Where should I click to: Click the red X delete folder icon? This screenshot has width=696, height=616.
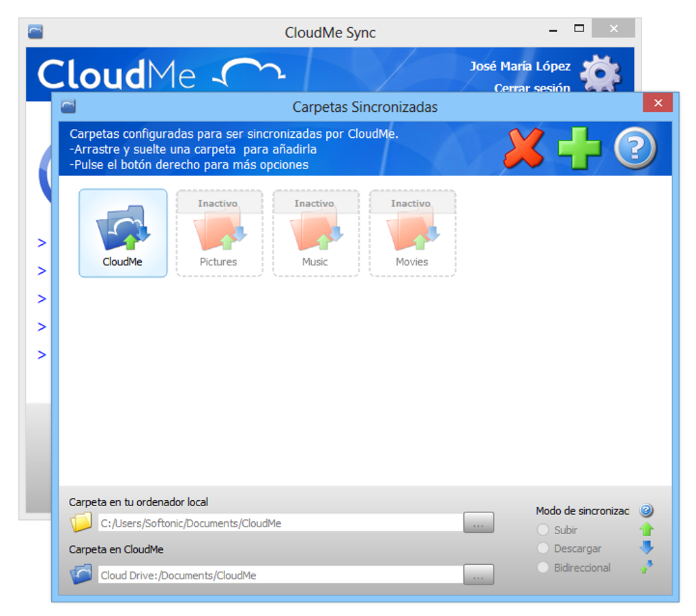click(x=523, y=148)
